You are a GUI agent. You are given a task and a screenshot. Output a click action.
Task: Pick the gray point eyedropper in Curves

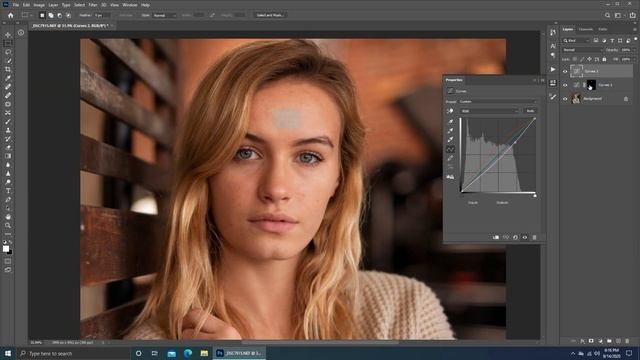pos(451,131)
